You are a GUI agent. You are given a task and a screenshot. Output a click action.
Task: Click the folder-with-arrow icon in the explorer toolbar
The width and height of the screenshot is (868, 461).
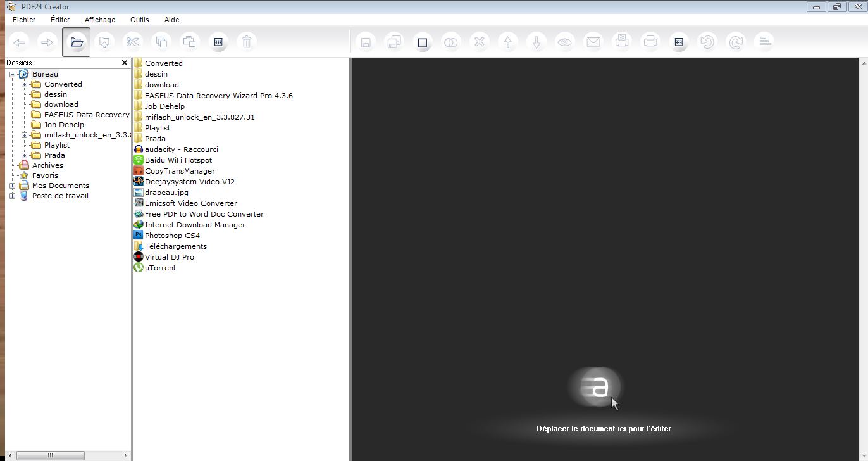point(104,42)
